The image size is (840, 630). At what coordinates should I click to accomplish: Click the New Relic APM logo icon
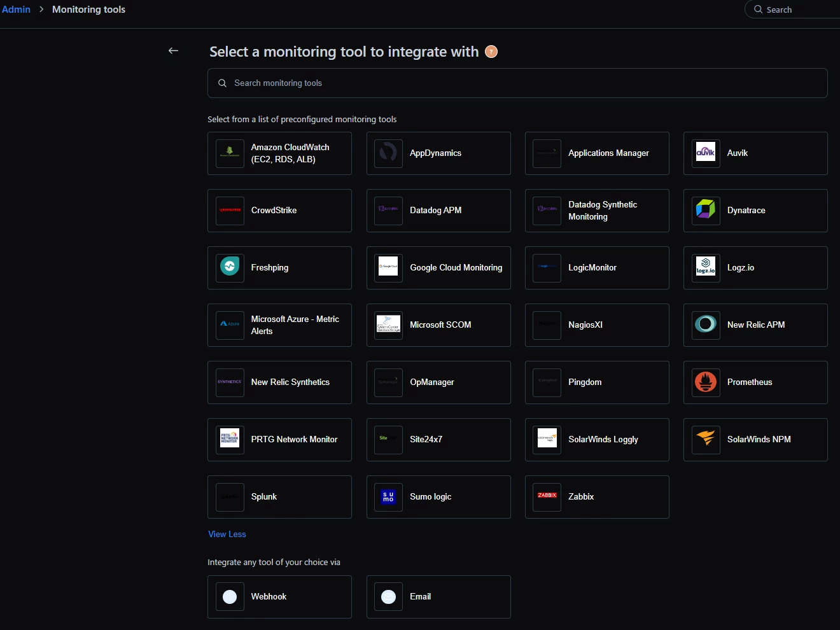click(706, 325)
